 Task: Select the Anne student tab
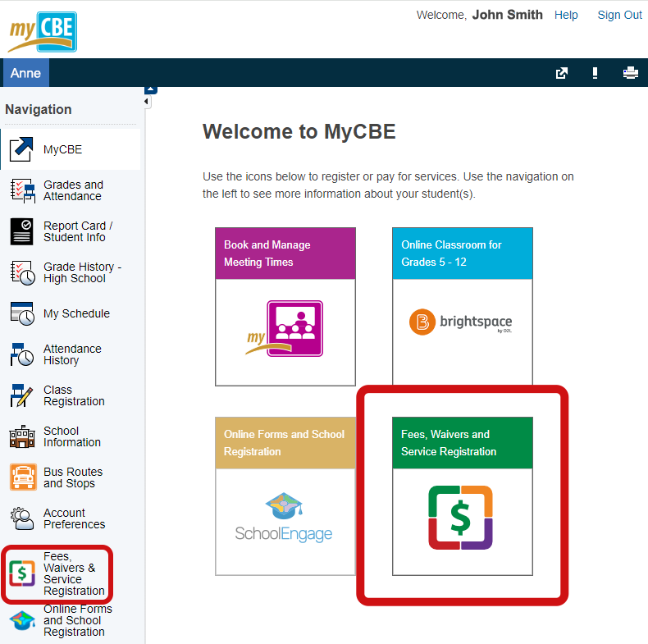25,73
